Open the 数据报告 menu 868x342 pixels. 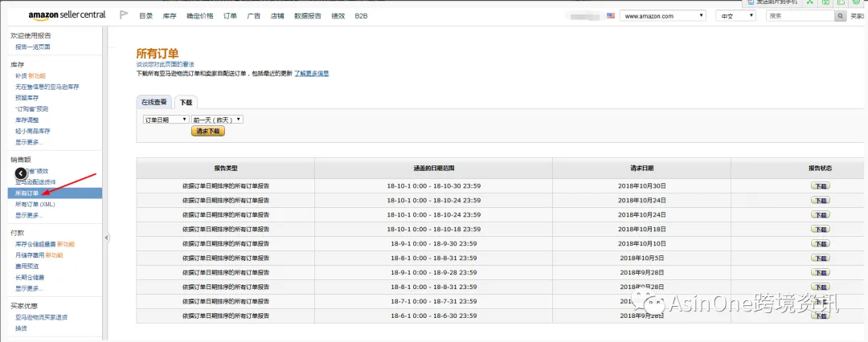308,16
